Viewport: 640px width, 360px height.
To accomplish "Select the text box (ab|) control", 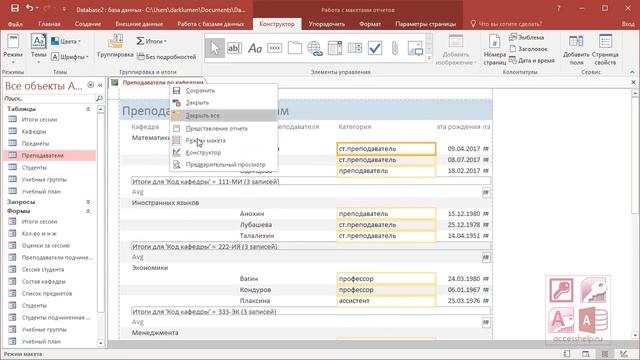I will 234,48.
